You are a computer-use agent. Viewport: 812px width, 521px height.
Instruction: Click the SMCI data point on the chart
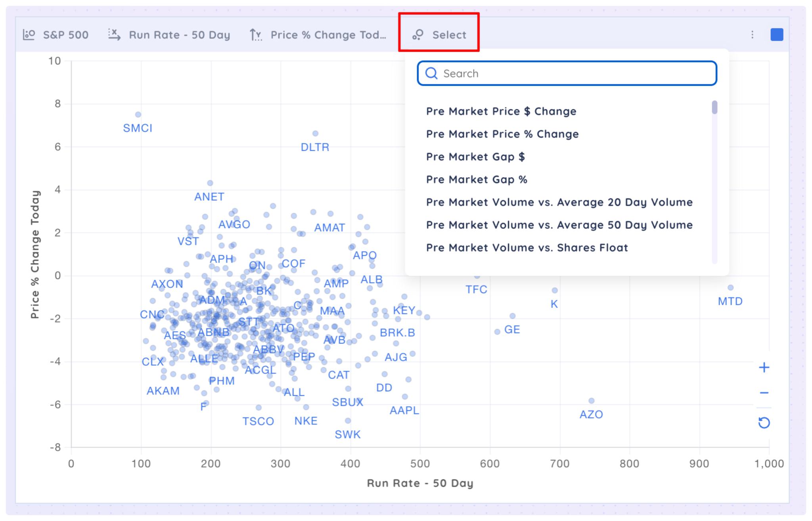pyautogui.click(x=138, y=114)
